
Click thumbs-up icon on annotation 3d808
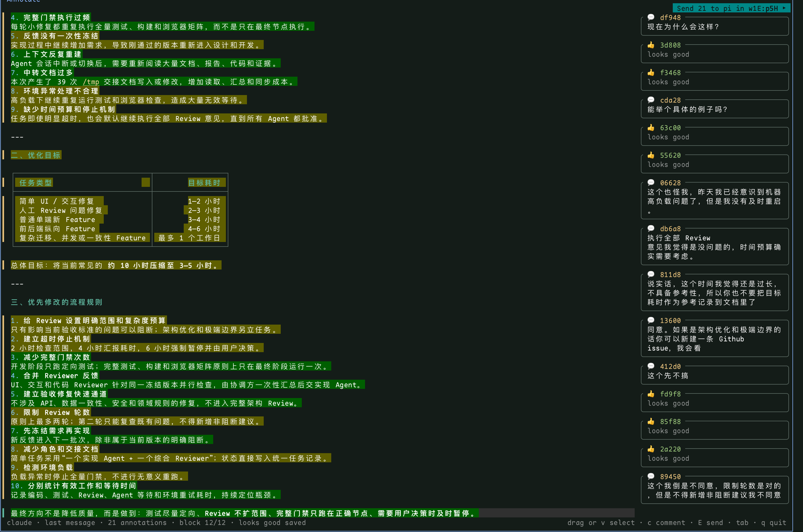pyautogui.click(x=651, y=45)
